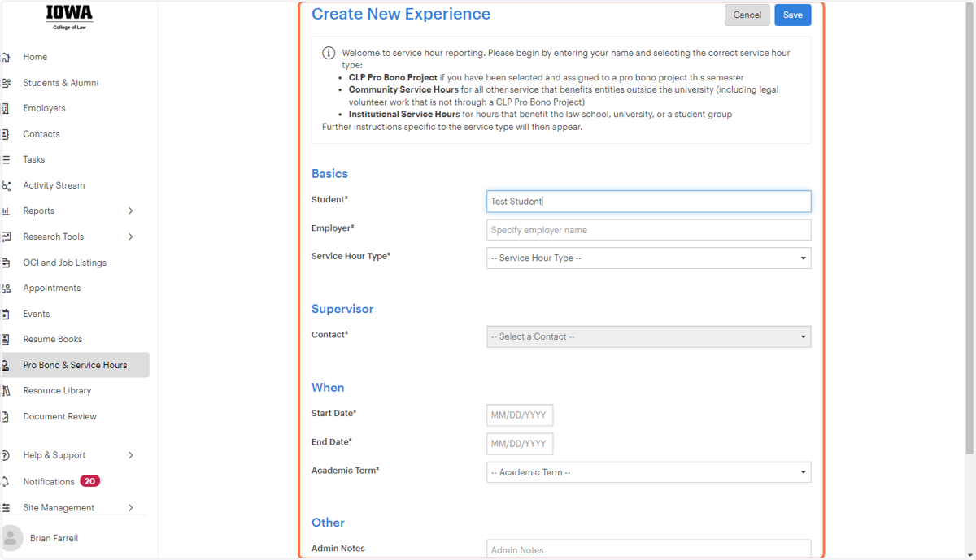Screen dimensions: 976x560
Task: Click the Student name input field
Action: click(x=648, y=202)
